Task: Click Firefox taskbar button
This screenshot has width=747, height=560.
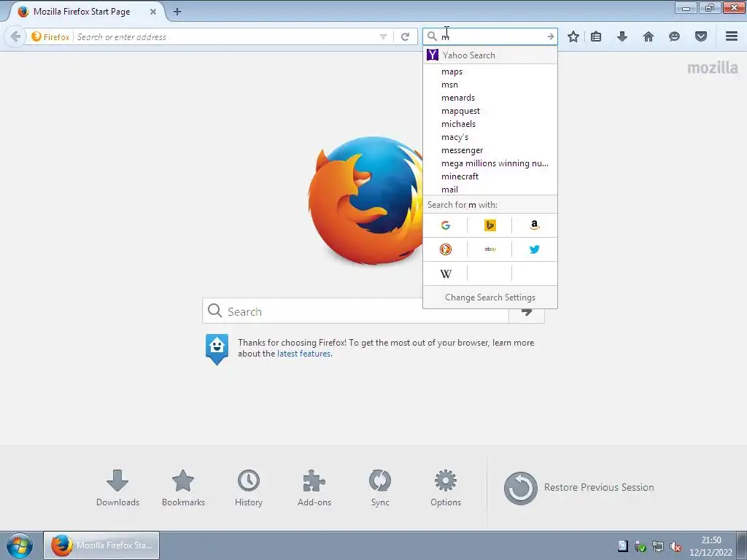Action: pyautogui.click(x=101, y=545)
